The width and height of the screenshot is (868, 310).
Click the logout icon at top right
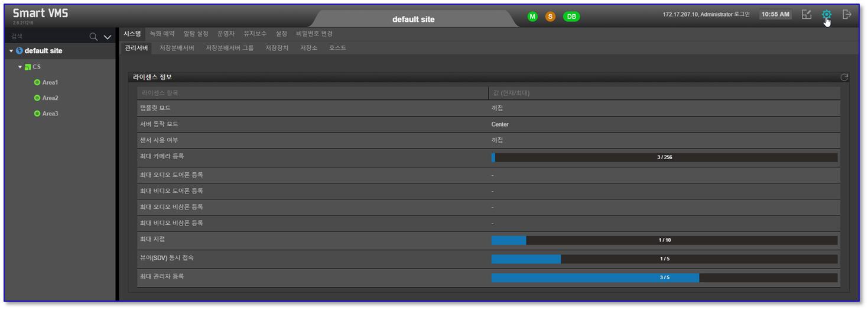[x=847, y=15]
